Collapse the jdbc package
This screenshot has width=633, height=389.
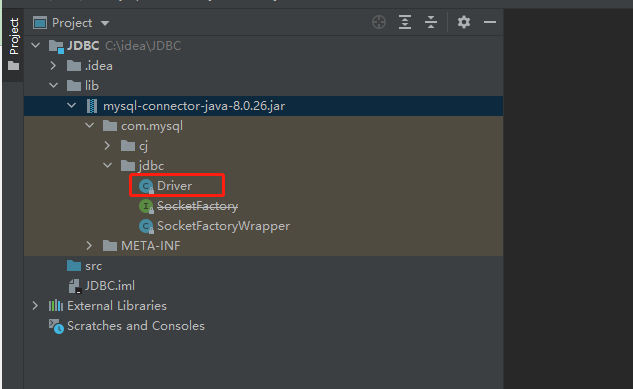pyautogui.click(x=107, y=165)
